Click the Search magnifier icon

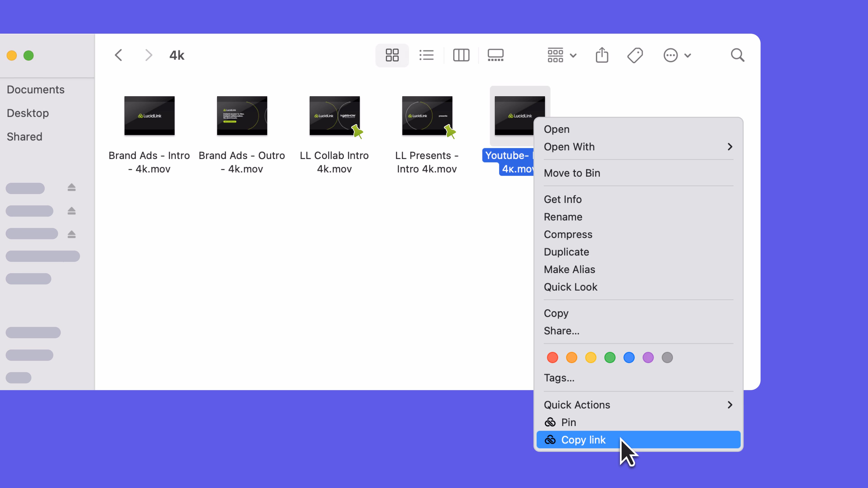(x=738, y=55)
